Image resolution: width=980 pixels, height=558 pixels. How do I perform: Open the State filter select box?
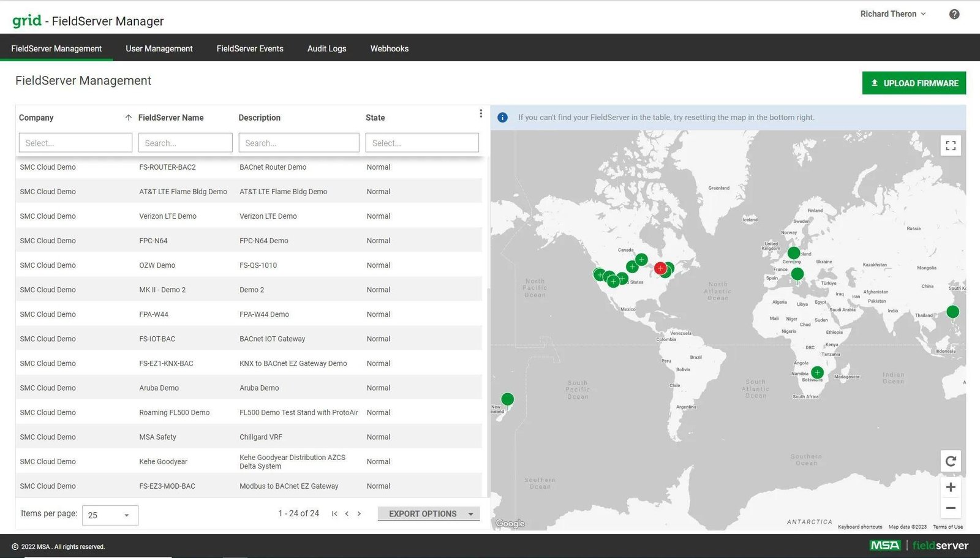[422, 143]
